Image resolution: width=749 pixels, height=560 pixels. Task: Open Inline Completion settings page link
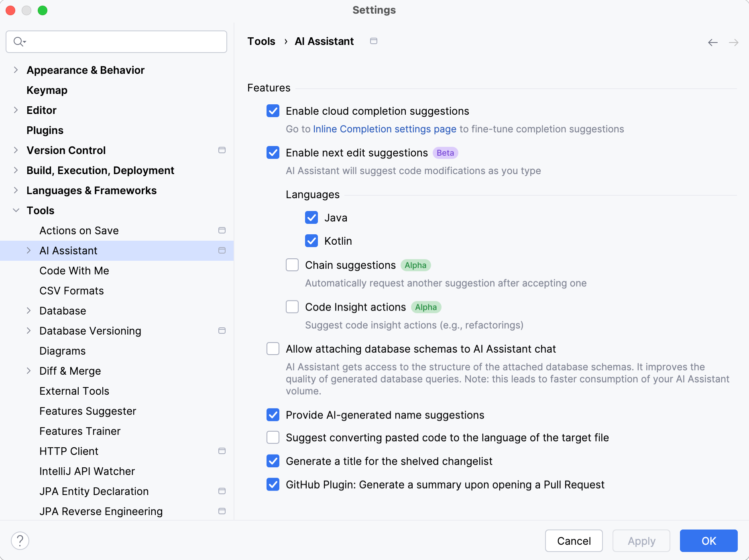coord(385,129)
